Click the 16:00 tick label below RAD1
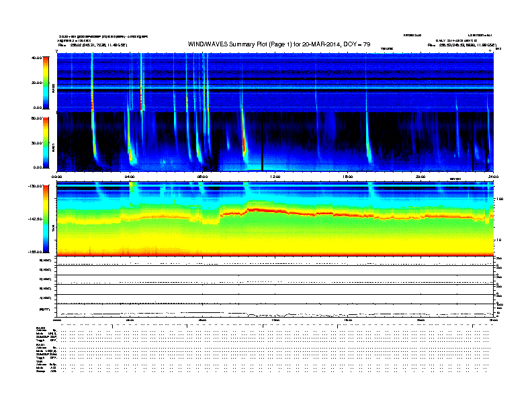 (348, 177)
